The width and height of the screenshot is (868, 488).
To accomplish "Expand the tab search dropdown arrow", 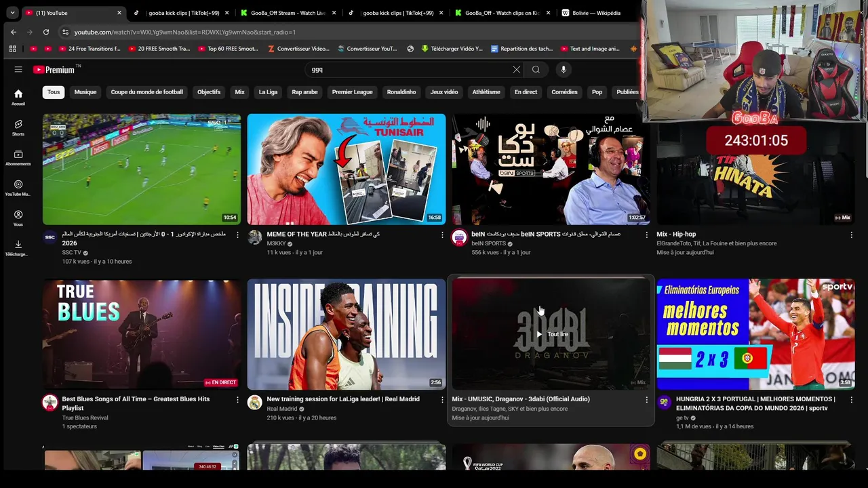I will 12,12.
